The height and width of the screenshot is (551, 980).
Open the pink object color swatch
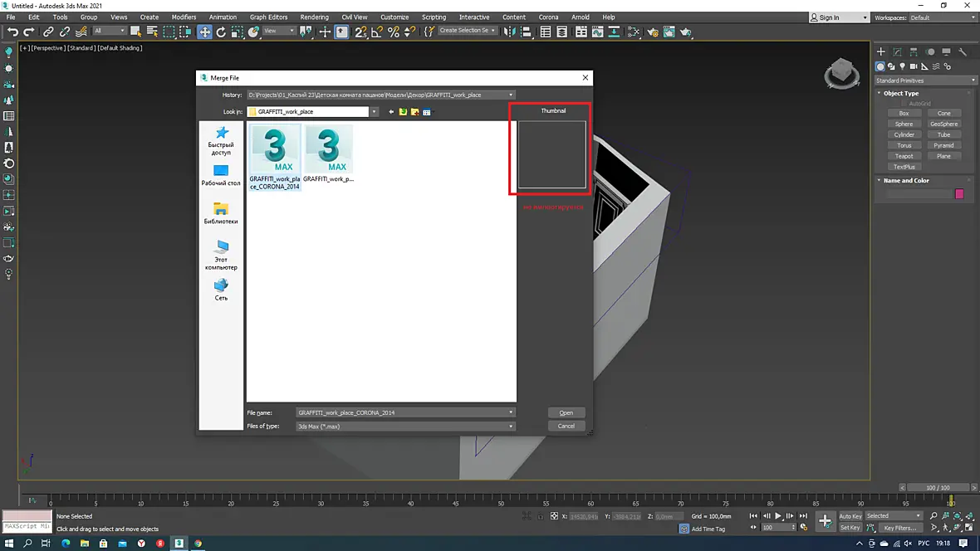pos(959,194)
